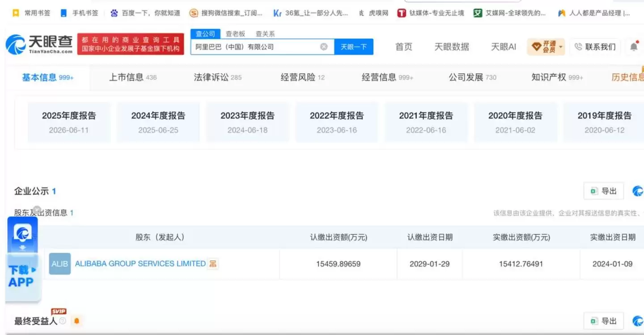644x335 pixels.
Task: Open Sogou WeChat search bookmark icon
Action: click(x=193, y=13)
